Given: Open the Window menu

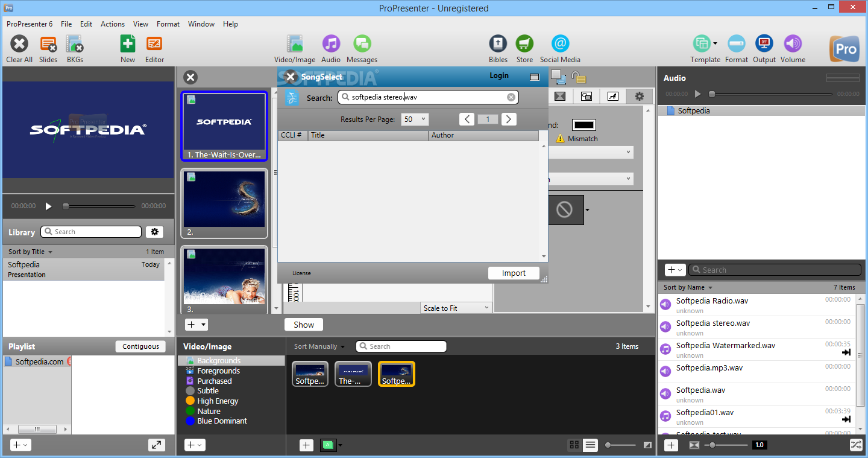Looking at the screenshot, I should pyautogui.click(x=201, y=24).
